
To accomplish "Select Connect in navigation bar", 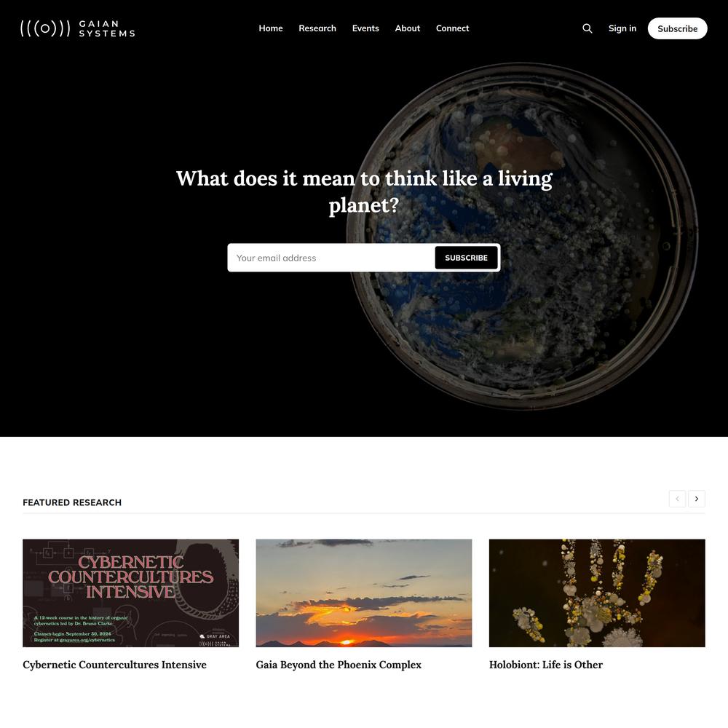I will tap(452, 28).
